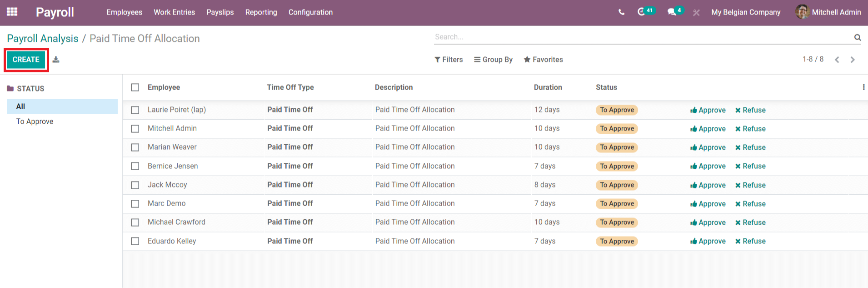
Task: Click the CREATE button
Action: [26, 60]
